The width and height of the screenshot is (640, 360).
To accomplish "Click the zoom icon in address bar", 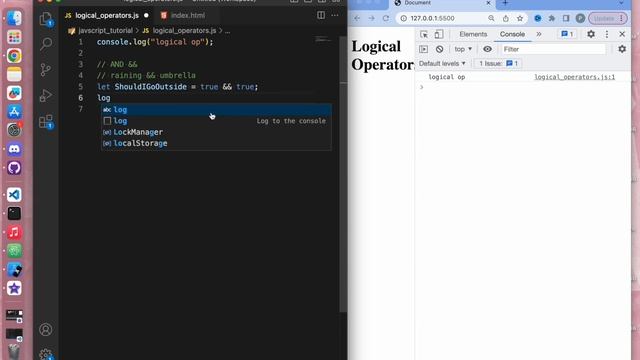I will coord(491,18).
